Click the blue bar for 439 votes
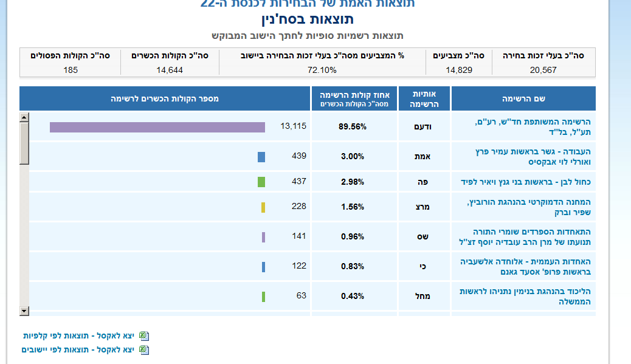Screen dimensions: 631x364 click(261, 157)
